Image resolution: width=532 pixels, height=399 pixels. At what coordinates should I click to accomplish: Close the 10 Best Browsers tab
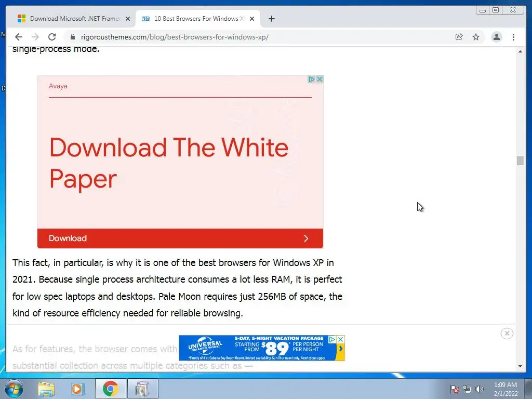pos(252,19)
